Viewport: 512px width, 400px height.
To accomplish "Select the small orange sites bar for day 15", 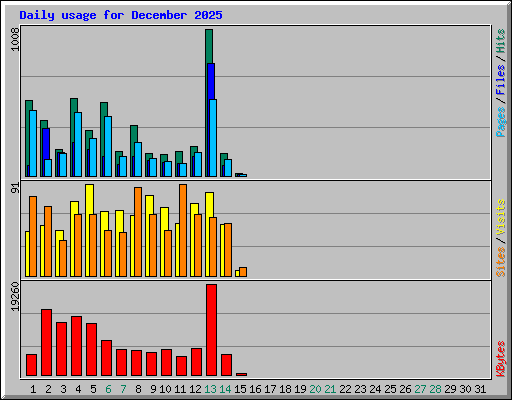I will (243, 272).
